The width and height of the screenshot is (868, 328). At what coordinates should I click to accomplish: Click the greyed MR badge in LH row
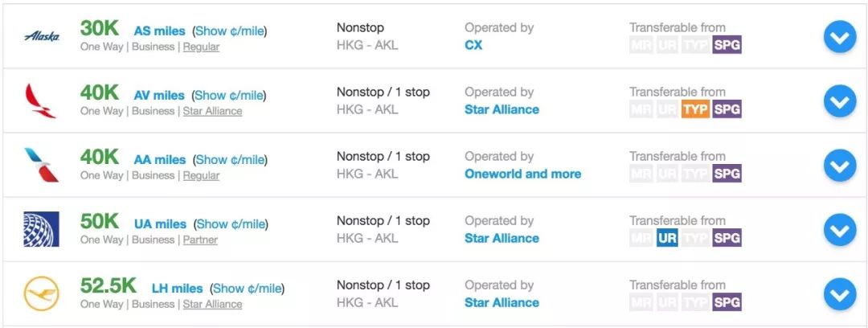641,302
